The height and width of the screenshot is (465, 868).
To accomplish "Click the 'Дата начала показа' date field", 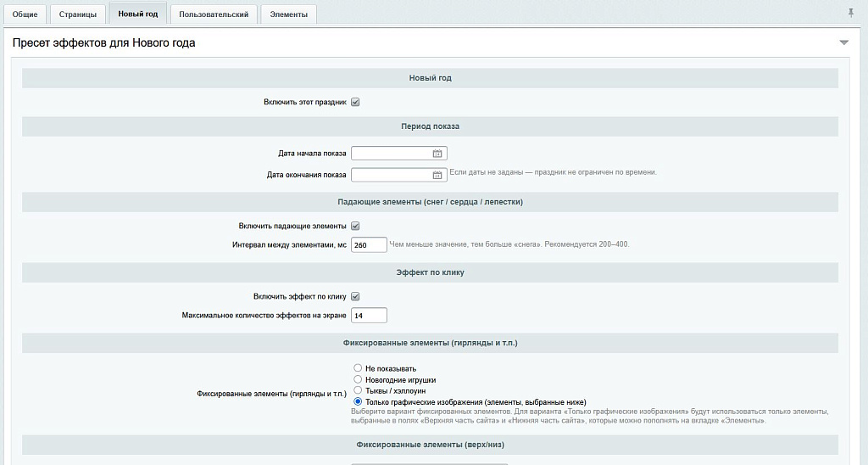I will pyautogui.click(x=392, y=154).
